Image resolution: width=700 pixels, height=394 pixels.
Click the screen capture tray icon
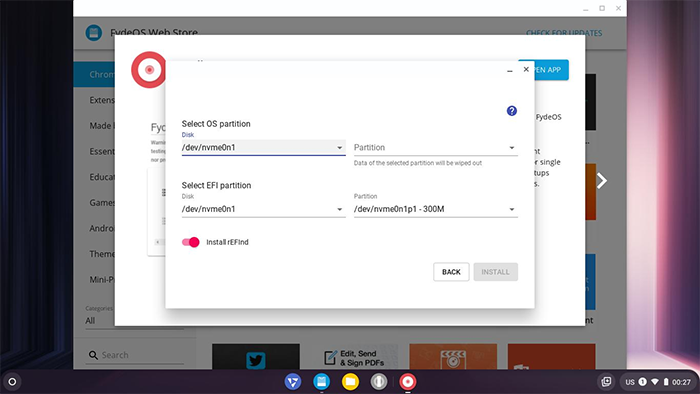[x=606, y=382]
